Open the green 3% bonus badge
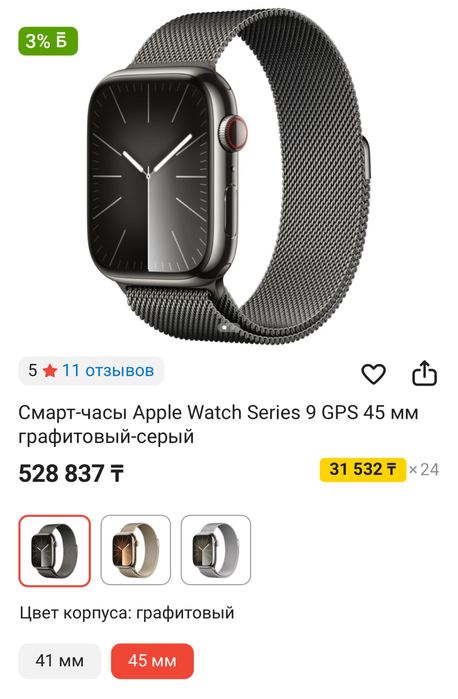458x699 pixels. click(x=48, y=41)
